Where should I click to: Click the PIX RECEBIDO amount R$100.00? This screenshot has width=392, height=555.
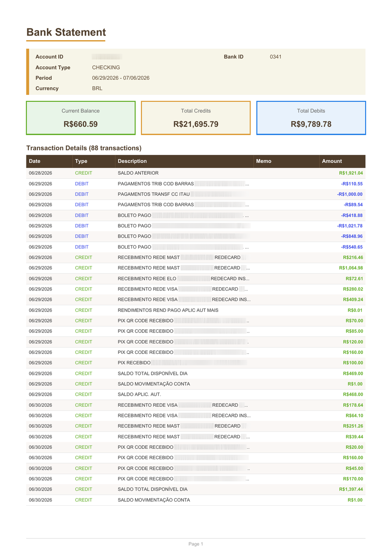(353, 363)
